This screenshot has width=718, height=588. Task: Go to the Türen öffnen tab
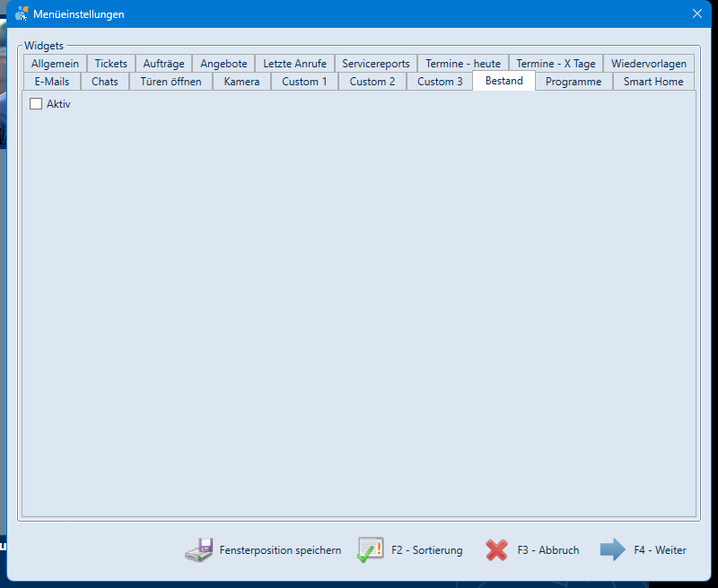coord(171,82)
